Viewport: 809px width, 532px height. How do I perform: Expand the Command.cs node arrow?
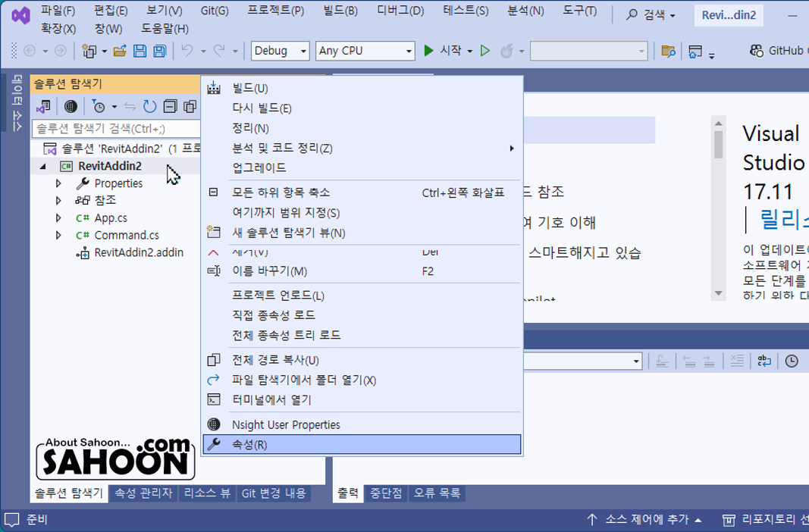58,235
